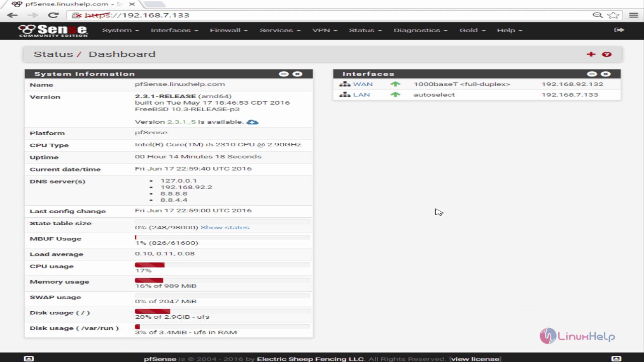Open dashboard help question-mark icon
Viewport: 644px width, 362px height.
(607, 54)
